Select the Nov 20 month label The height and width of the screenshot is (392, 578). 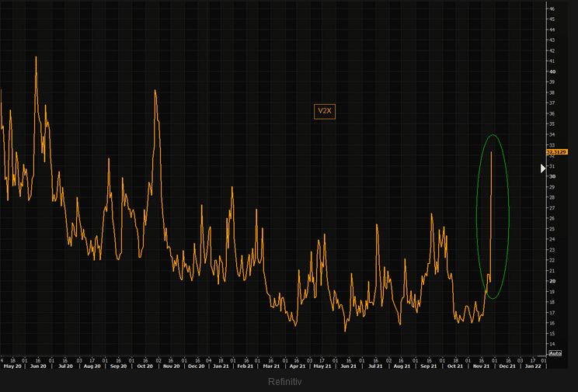(x=172, y=366)
